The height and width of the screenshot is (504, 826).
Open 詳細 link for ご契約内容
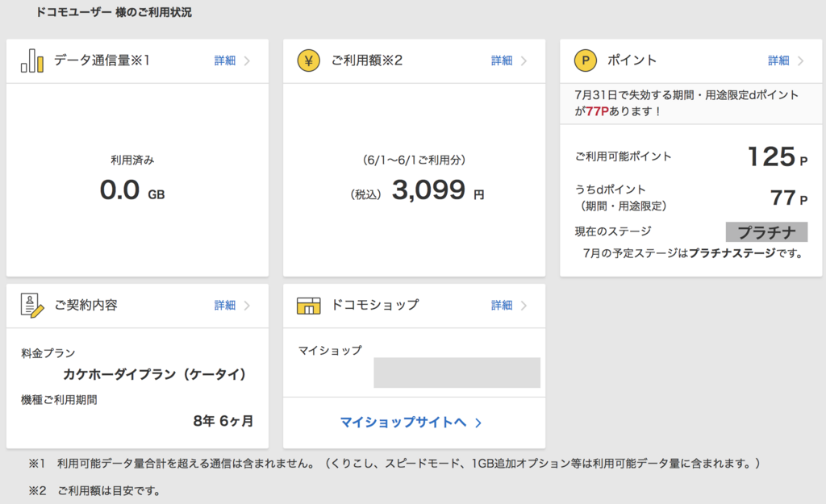click(225, 306)
